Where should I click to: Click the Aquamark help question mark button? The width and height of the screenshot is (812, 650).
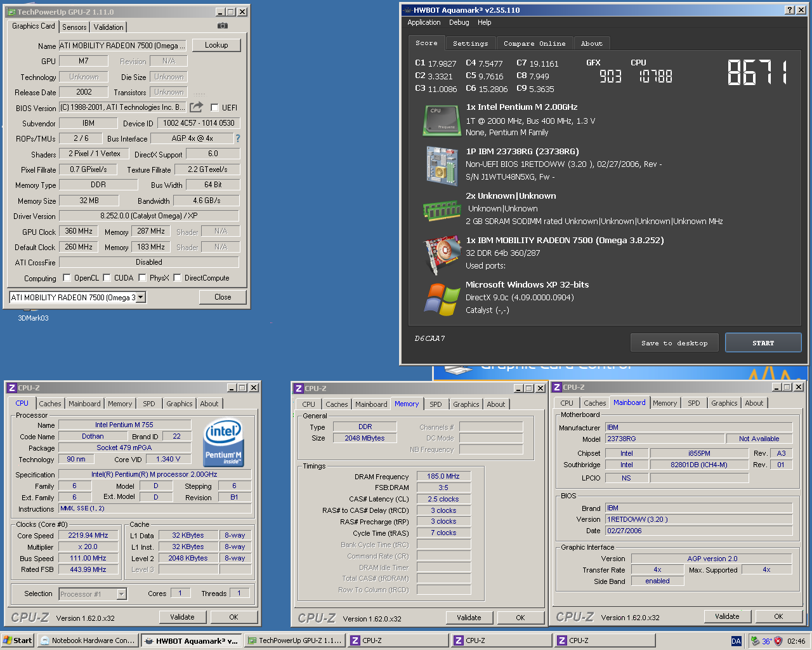tap(789, 10)
